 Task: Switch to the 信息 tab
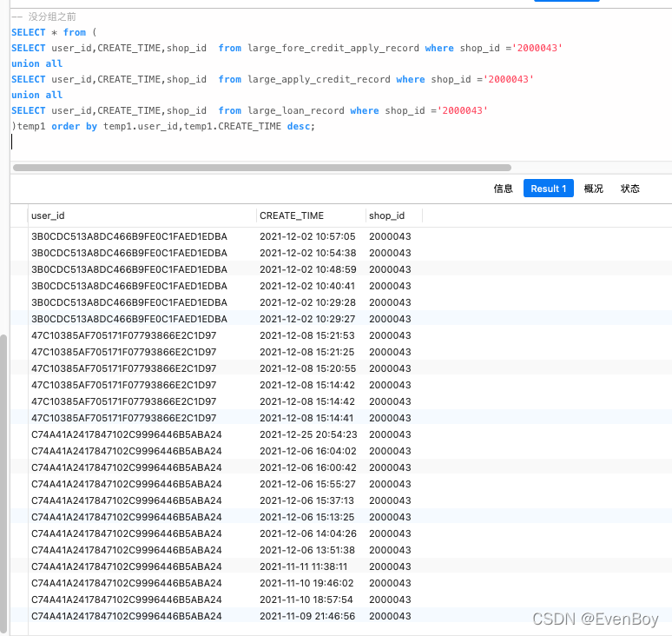tap(503, 189)
